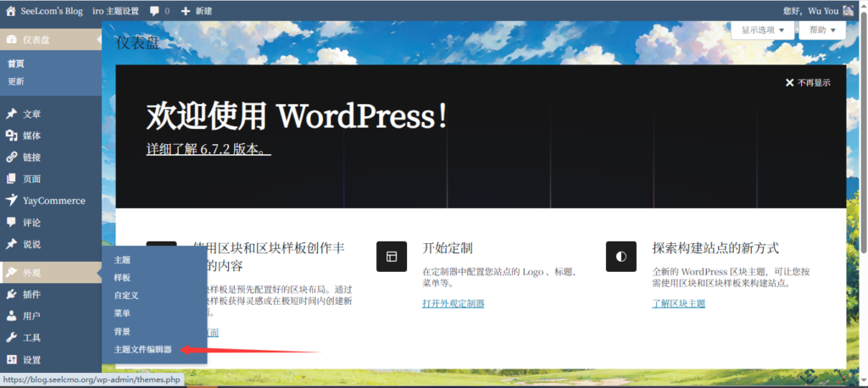868x388 pixels.
Task: Dismiss welcome panel with 不再显示
Action: tap(808, 83)
